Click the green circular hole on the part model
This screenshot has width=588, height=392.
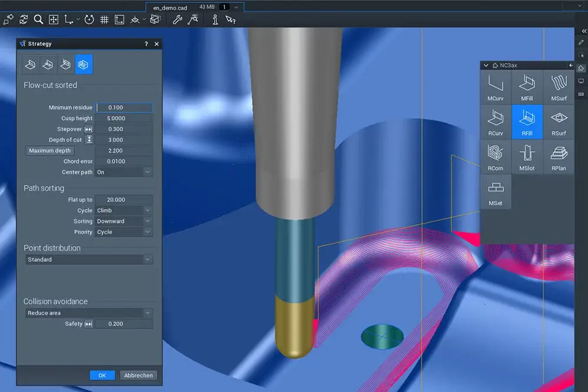point(382,337)
